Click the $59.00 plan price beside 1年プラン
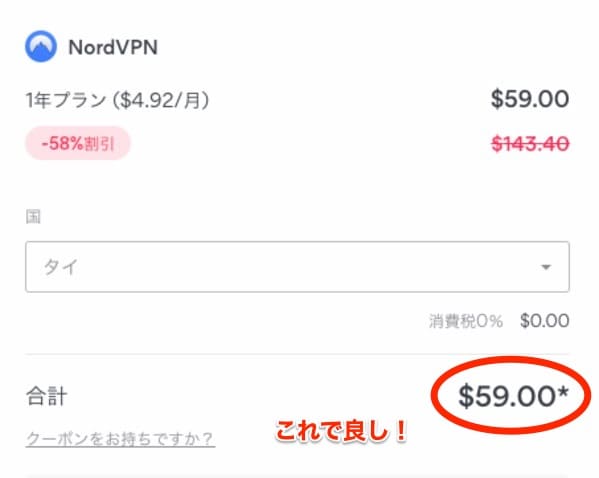The height and width of the screenshot is (478, 599). [530, 99]
